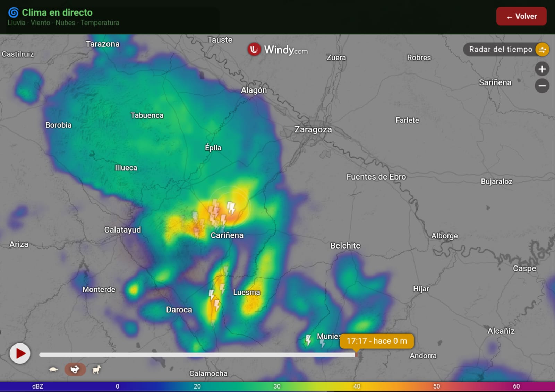Click the Clima en directo spiral logo
555x392 pixels.
(13, 12)
